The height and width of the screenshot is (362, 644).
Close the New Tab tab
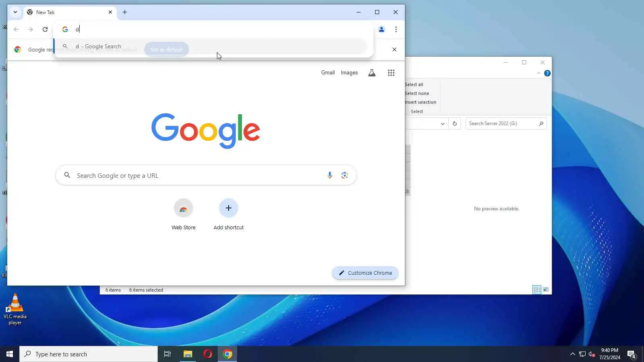(x=110, y=12)
